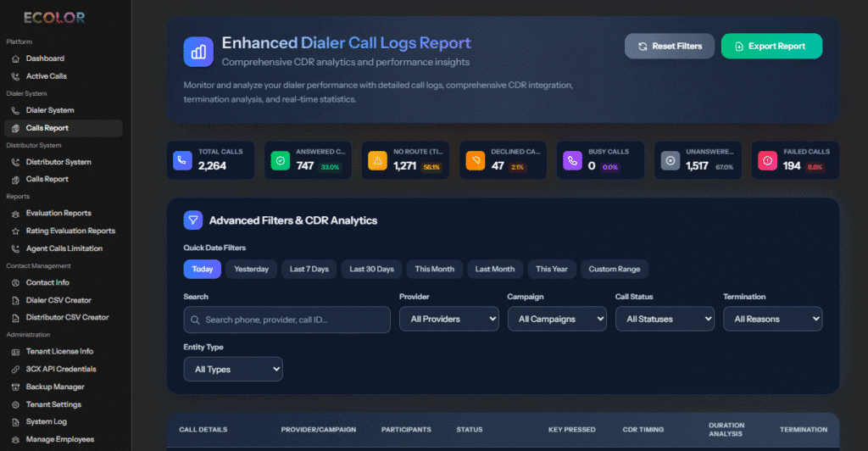Viewport: 868px width, 451px height.
Task: Click the Answered Calls green check icon
Action: [280, 159]
